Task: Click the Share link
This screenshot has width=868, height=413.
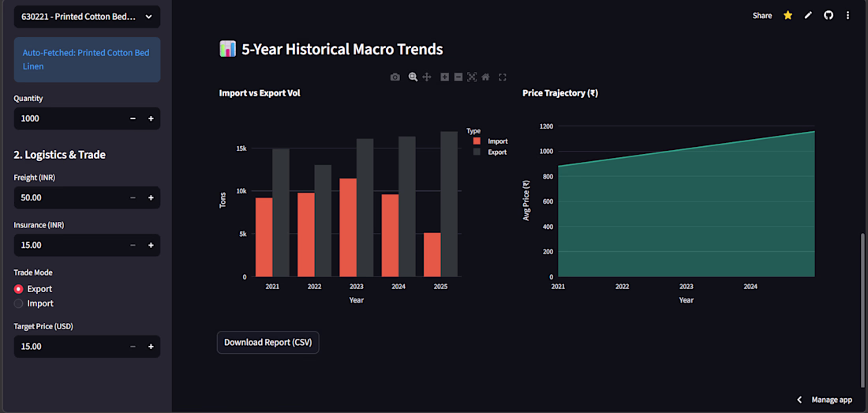Action: 762,16
